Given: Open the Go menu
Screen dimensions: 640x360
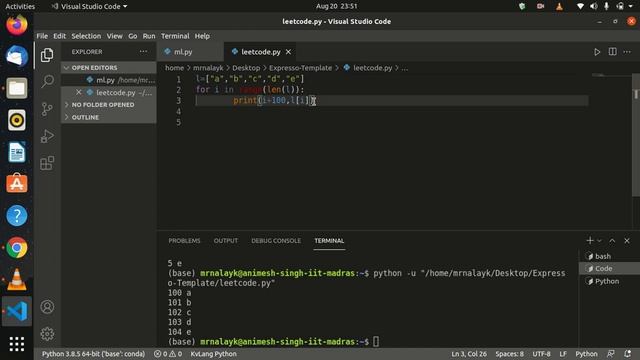Looking at the screenshot, I should click(x=133, y=36).
